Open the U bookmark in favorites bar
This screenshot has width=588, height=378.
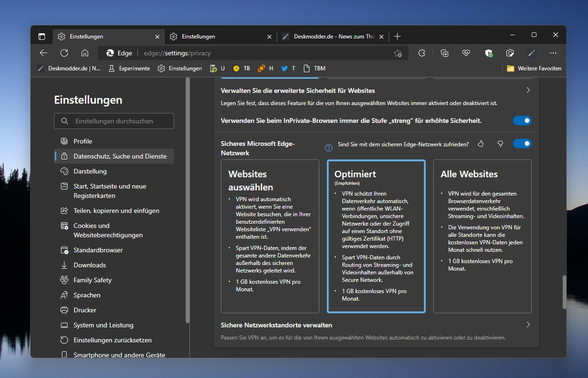pyautogui.click(x=218, y=68)
